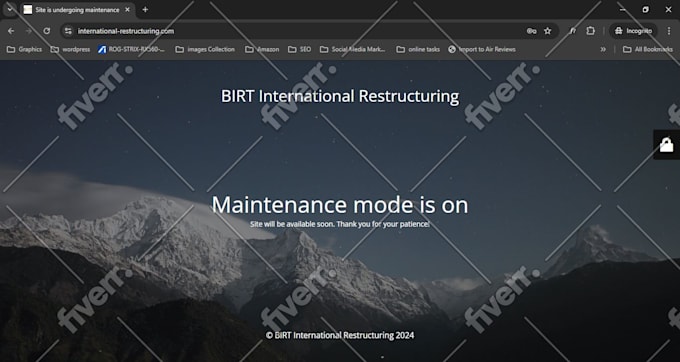Open the Incognito profile indicator
This screenshot has width=680, height=362.
pos(633,31)
